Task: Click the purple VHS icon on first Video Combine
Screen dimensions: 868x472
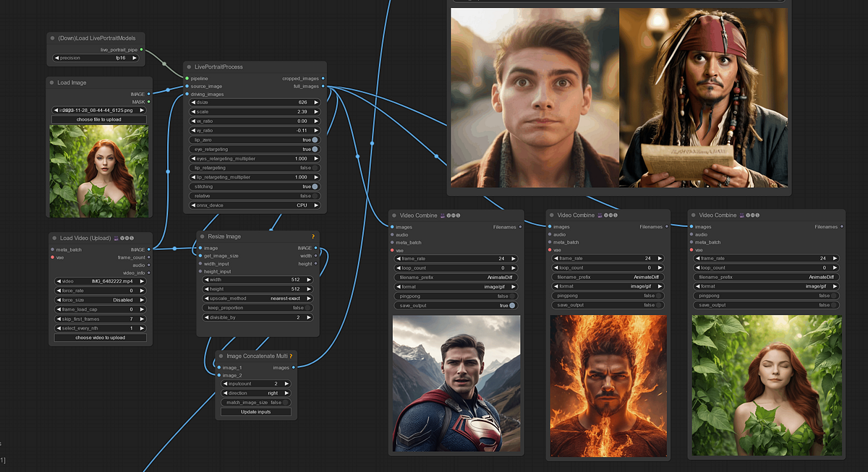Action: [443, 215]
